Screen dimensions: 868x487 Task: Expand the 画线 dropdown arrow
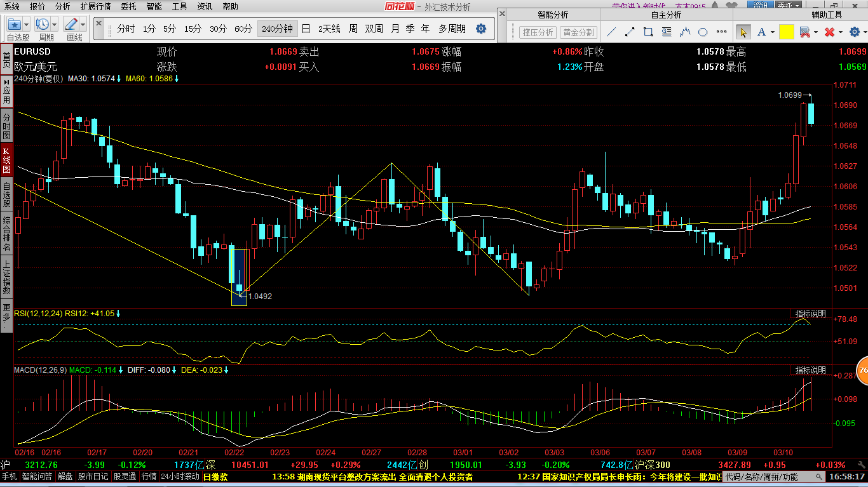(x=83, y=24)
